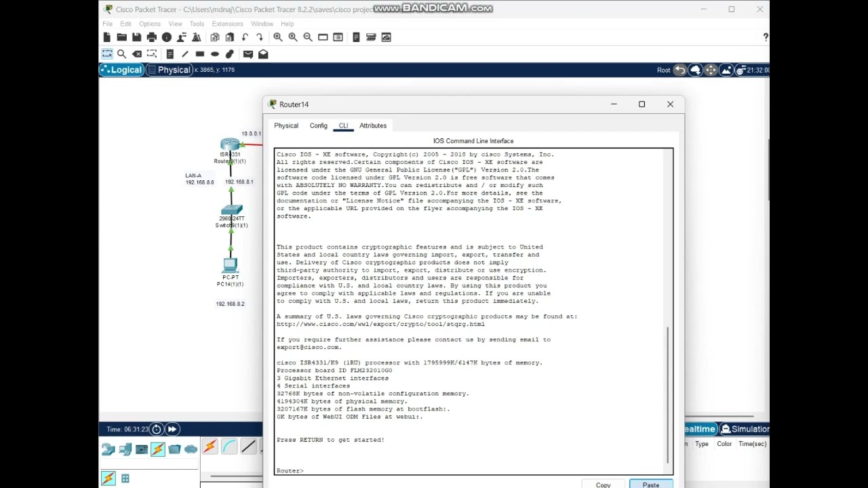Add a Complex PDU open envelope
Image resolution: width=868 pixels, height=488 pixels.
coord(263,54)
